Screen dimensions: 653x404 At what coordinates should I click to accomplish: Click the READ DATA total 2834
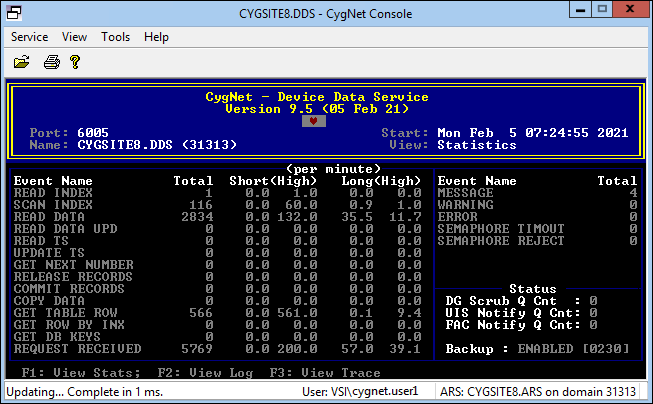coord(197,217)
